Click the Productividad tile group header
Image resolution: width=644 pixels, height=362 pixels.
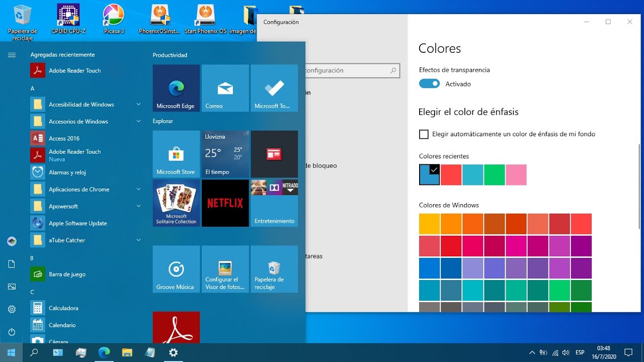click(170, 55)
